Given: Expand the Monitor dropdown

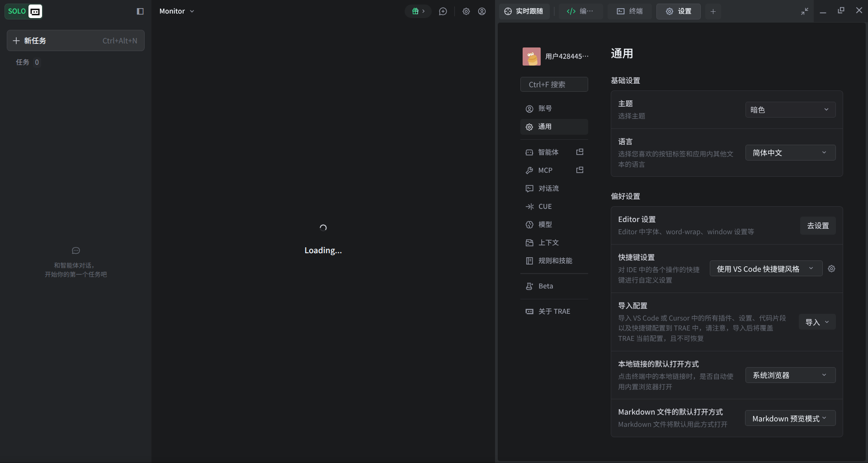Looking at the screenshot, I should click(x=177, y=11).
